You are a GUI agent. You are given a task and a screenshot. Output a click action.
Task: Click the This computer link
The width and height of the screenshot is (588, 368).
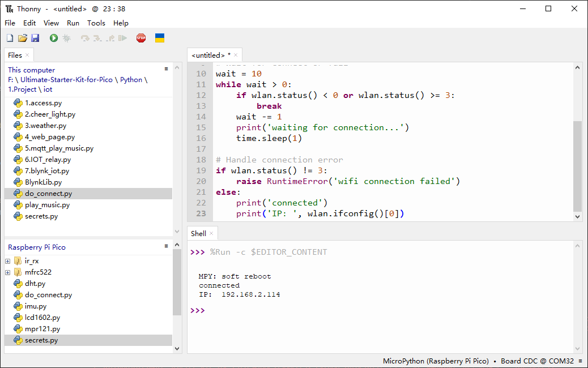pyautogui.click(x=32, y=70)
